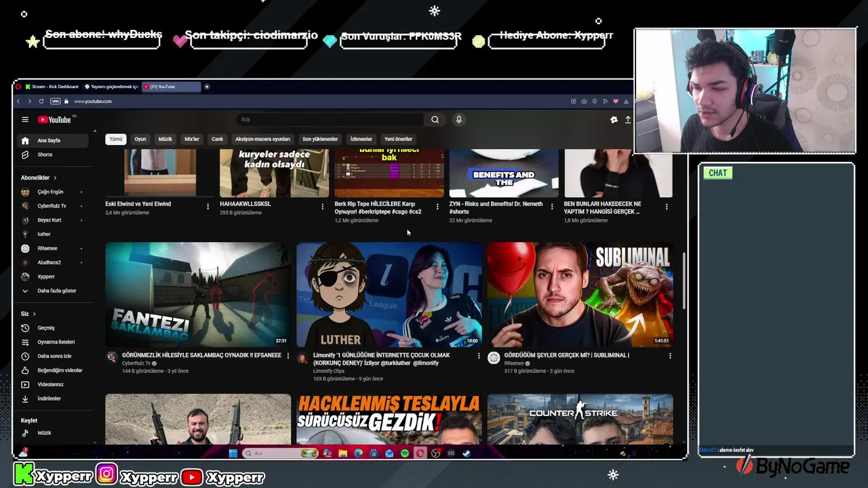Click the search magnifier button
Viewport: 868px width, 488px height.
[x=435, y=120]
